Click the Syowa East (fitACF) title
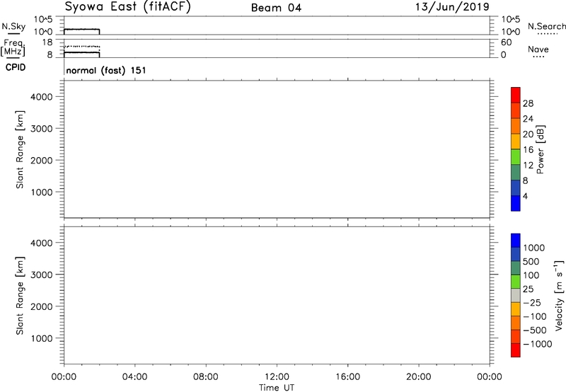 coord(127,6)
